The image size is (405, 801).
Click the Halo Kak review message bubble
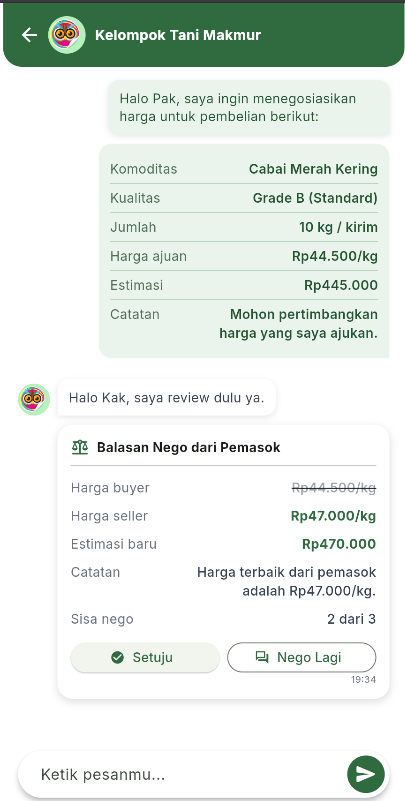(166, 397)
